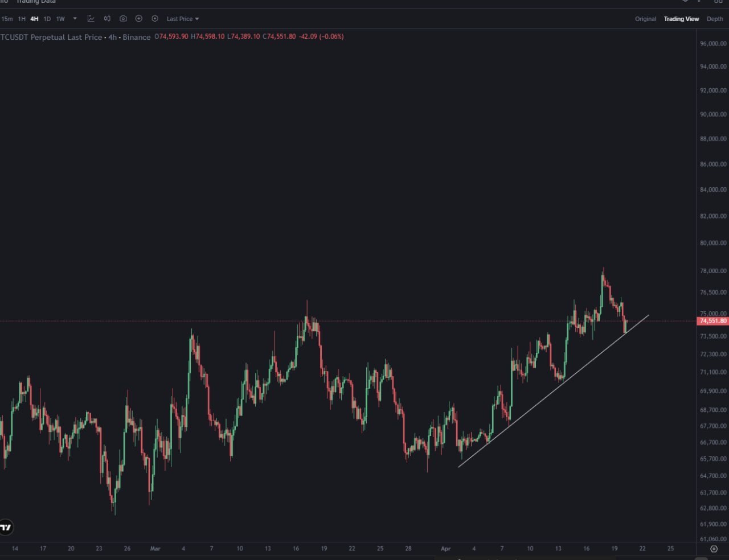Switch to the 15m timeframe
Viewport: 729px width, 560px height.
(x=7, y=19)
